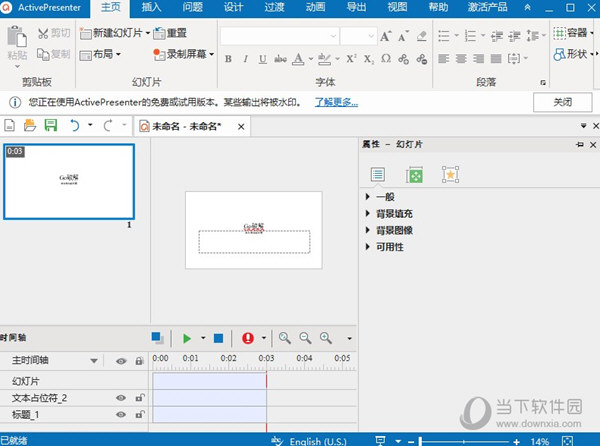Open the 主时间轴 dropdown
Screen dimensions: 600x446
[95, 361]
